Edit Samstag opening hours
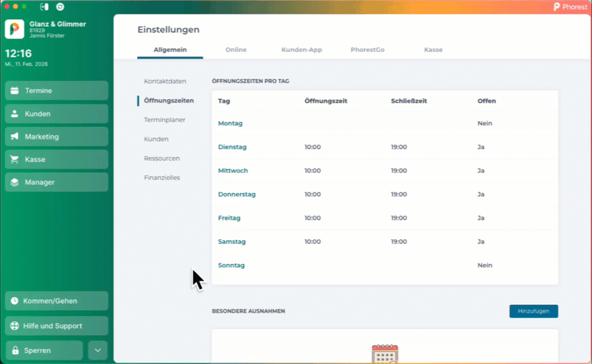 pos(232,242)
